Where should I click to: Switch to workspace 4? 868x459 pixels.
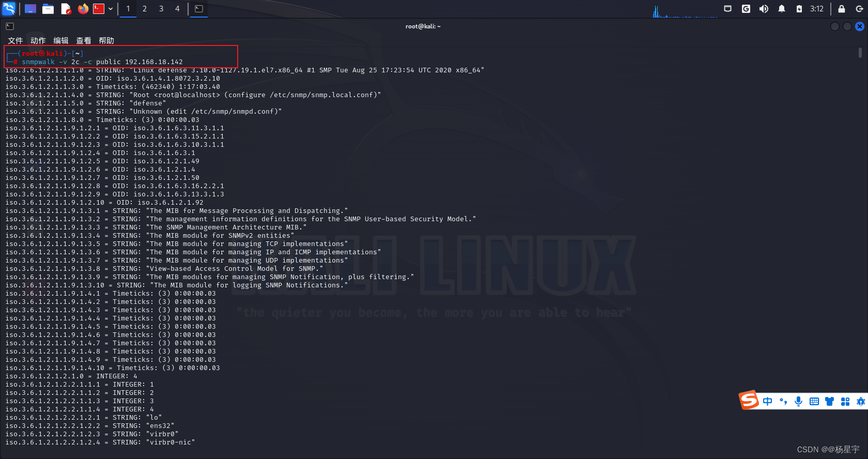point(177,9)
